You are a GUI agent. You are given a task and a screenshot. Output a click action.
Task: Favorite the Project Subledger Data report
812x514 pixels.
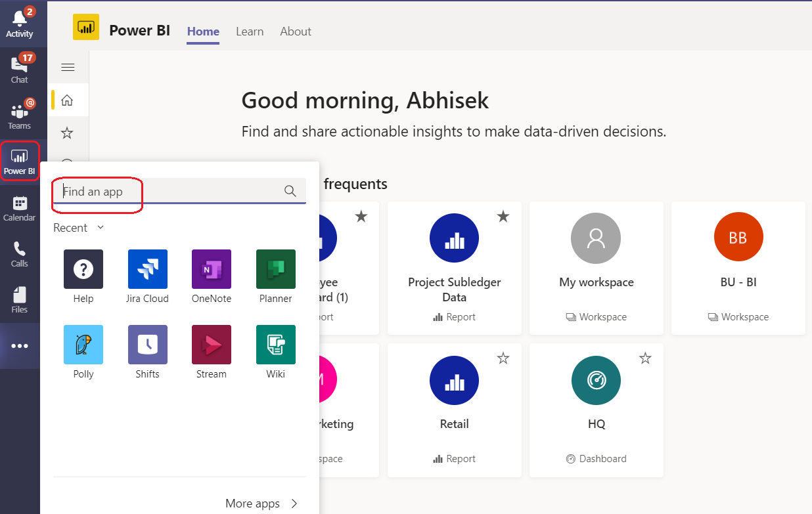point(503,215)
